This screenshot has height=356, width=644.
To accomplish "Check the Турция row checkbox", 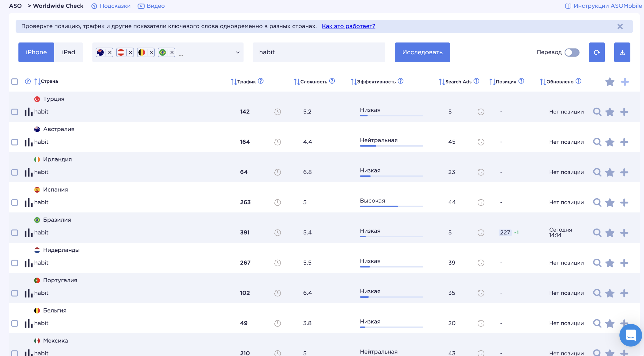I will coord(15,112).
